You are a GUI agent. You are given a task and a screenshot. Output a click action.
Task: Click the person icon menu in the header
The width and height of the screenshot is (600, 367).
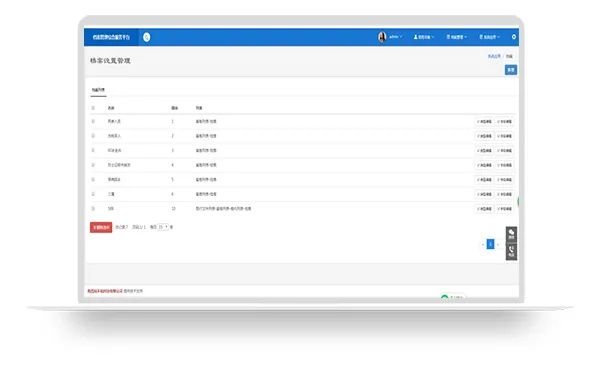tap(424, 37)
